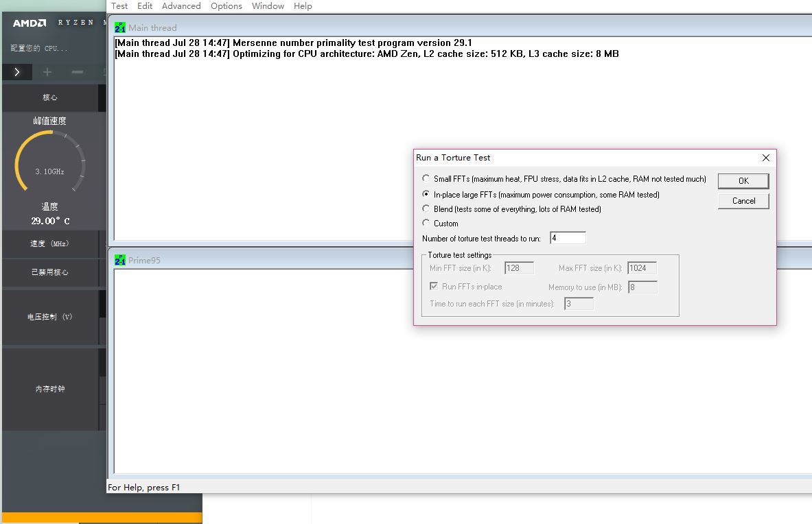The height and width of the screenshot is (524, 812).
Task: Toggle the Run FFTs in-place checkbox
Action: 434,287
